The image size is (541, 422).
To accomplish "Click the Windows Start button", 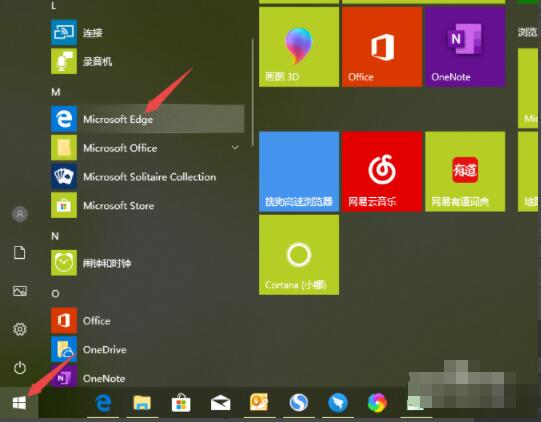I will (19, 403).
